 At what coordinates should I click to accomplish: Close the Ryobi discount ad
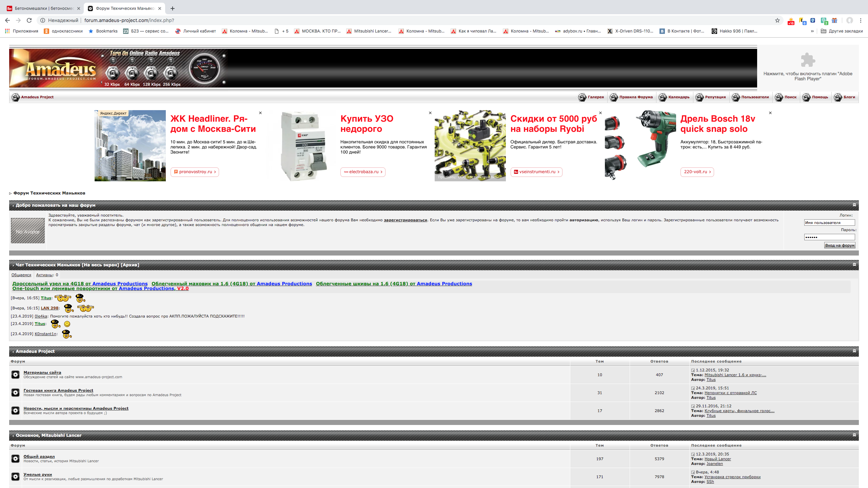pos(600,113)
